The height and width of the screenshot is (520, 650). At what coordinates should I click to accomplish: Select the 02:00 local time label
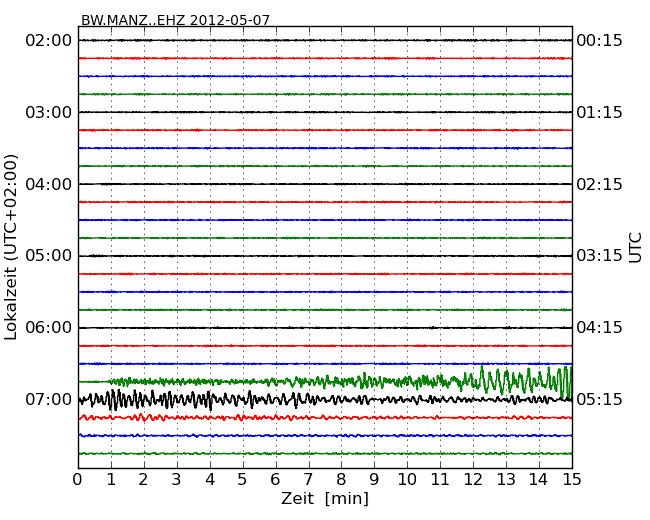(49, 41)
